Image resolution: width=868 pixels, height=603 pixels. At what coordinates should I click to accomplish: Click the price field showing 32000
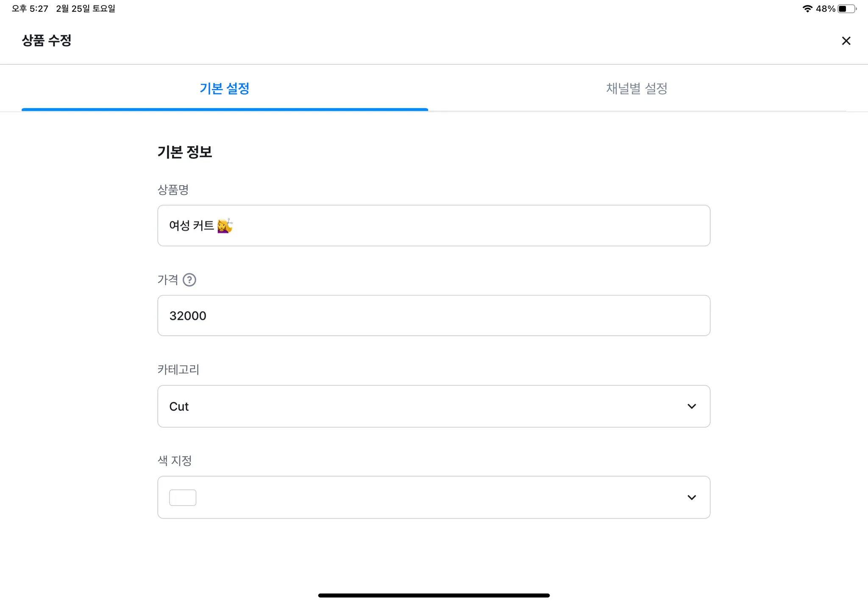click(433, 316)
